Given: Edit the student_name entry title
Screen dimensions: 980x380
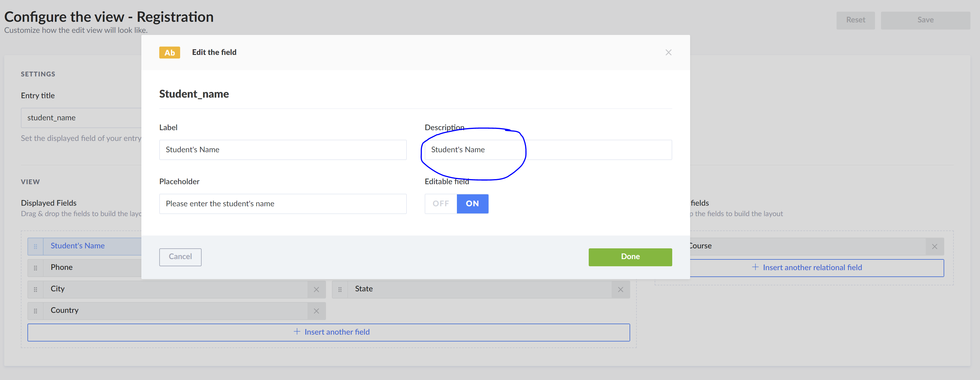Looking at the screenshot, I should 84,118.
